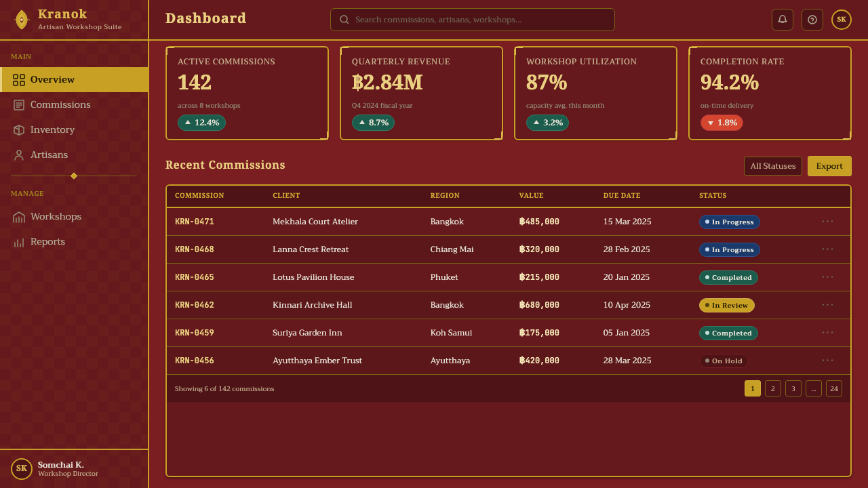The height and width of the screenshot is (488, 868).
Task: Click the 8.7% revenue increase badge
Action: pos(373,123)
